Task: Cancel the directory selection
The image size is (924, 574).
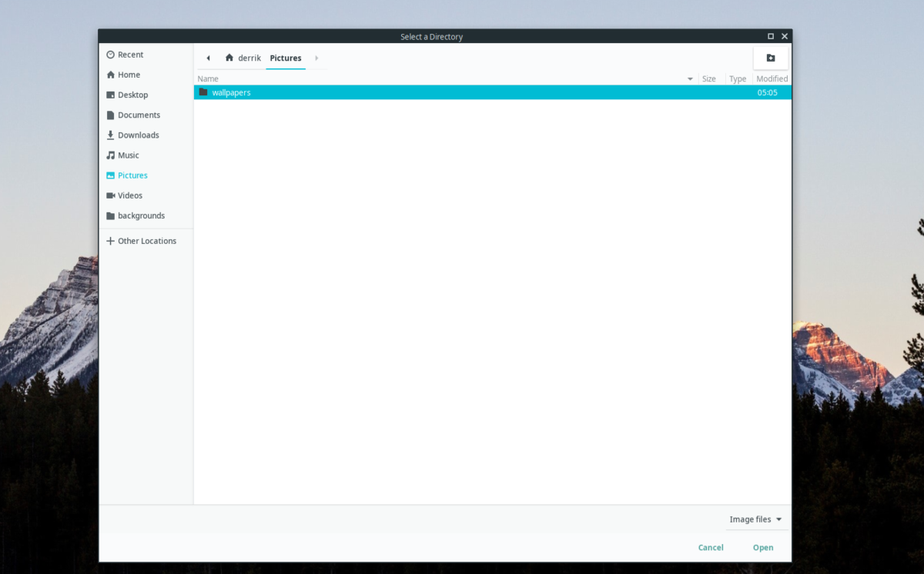Action: click(x=710, y=547)
